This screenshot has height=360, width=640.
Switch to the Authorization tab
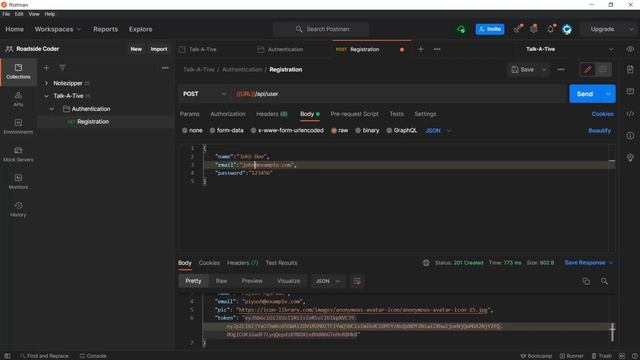pyautogui.click(x=228, y=114)
